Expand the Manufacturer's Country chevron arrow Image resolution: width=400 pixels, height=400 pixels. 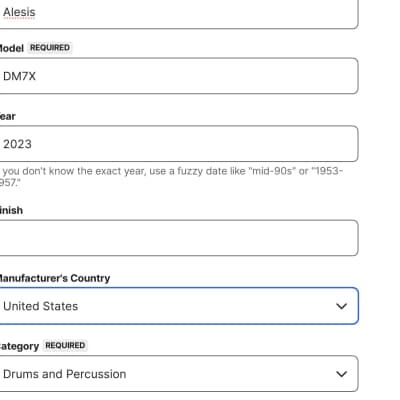[341, 306]
